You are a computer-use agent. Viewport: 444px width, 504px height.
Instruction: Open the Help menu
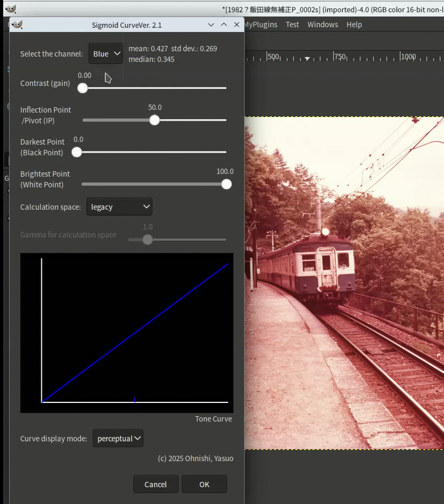(354, 24)
